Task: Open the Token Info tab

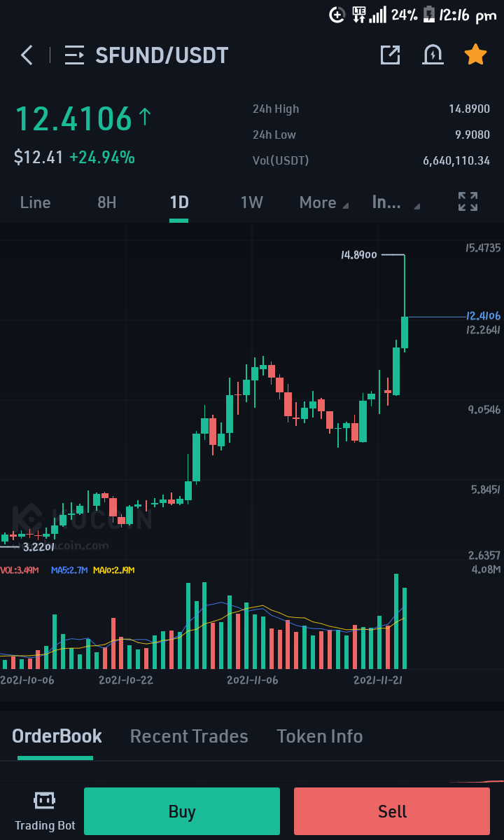Action: [x=319, y=736]
